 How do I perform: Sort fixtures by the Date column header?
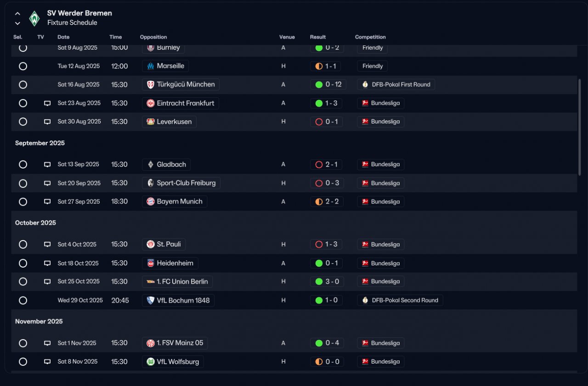pyautogui.click(x=63, y=37)
